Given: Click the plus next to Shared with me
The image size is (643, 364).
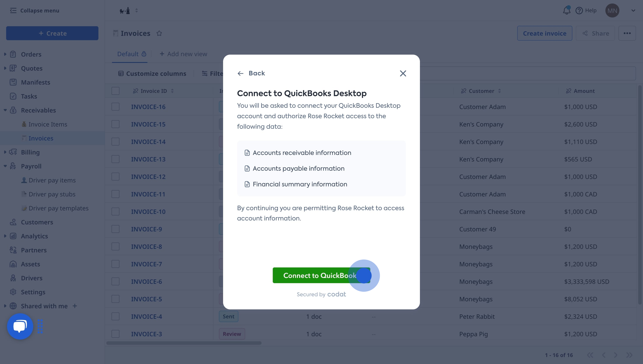Looking at the screenshot, I should click(75, 306).
